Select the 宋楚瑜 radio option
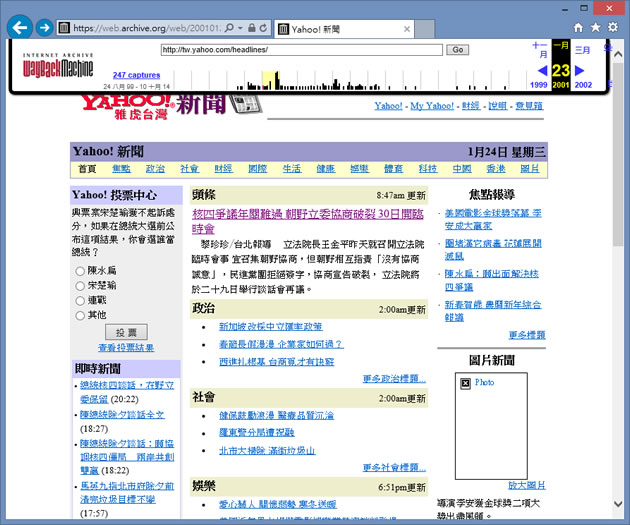 [x=80, y=286]
